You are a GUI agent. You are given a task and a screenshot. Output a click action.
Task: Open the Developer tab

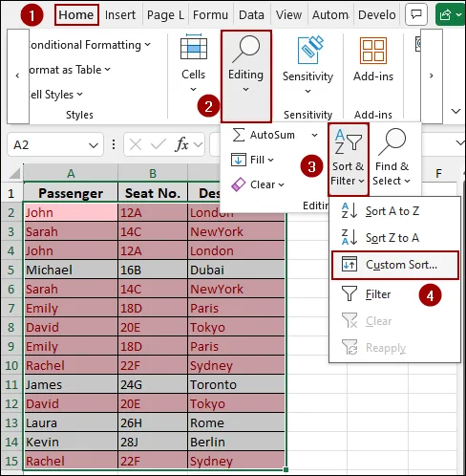(x=377, y=15)
